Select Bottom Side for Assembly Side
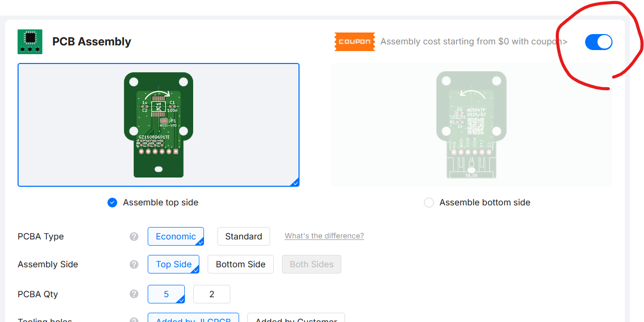This screenshot has height=322, width=644. [x=240, y=264]
